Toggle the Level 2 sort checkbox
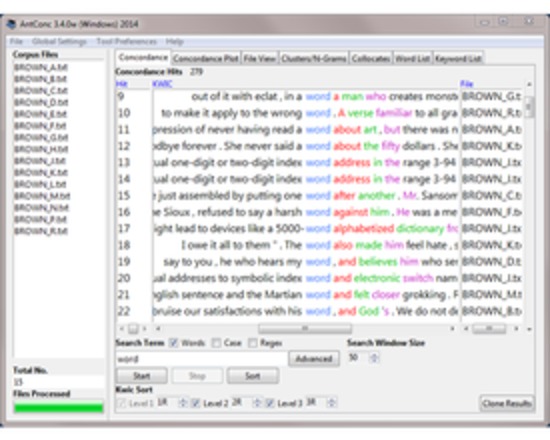The width and height of the screenshot is (550, 440). click(x=196, y=403)
